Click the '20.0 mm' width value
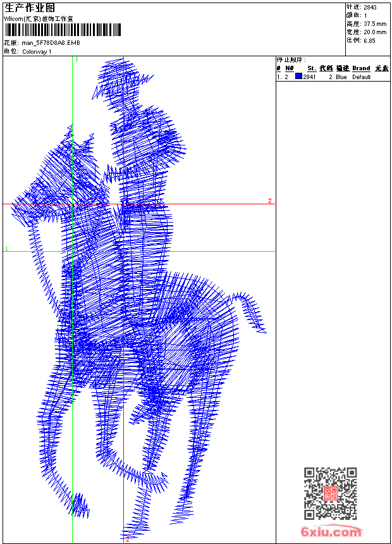The width and height of the screenshot is (392, 544). (375, 32)
